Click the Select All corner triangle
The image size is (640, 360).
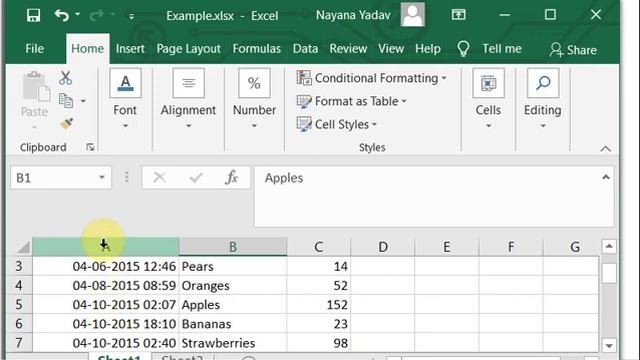(23, 247)
